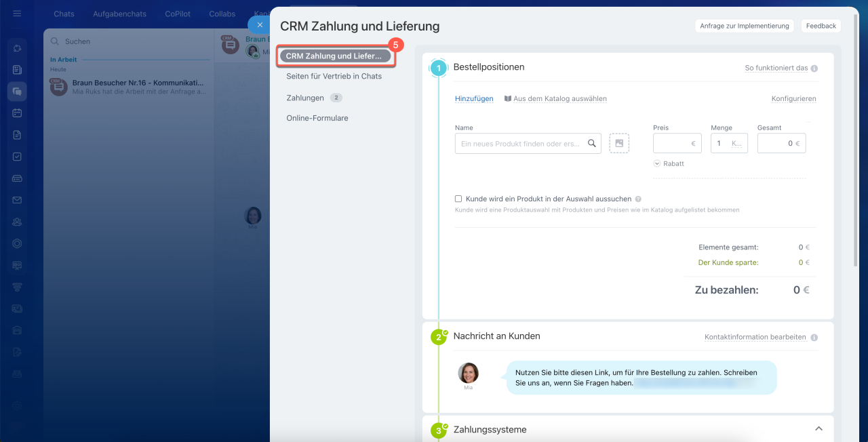Open the tasks checkmark icon in the sidebar

tap(17, 157)
